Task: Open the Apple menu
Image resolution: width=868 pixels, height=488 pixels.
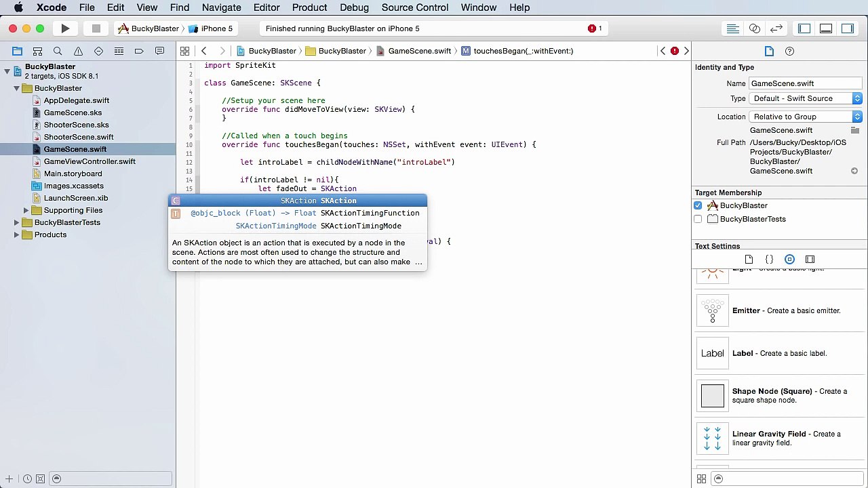Action: tap(18, 7)
